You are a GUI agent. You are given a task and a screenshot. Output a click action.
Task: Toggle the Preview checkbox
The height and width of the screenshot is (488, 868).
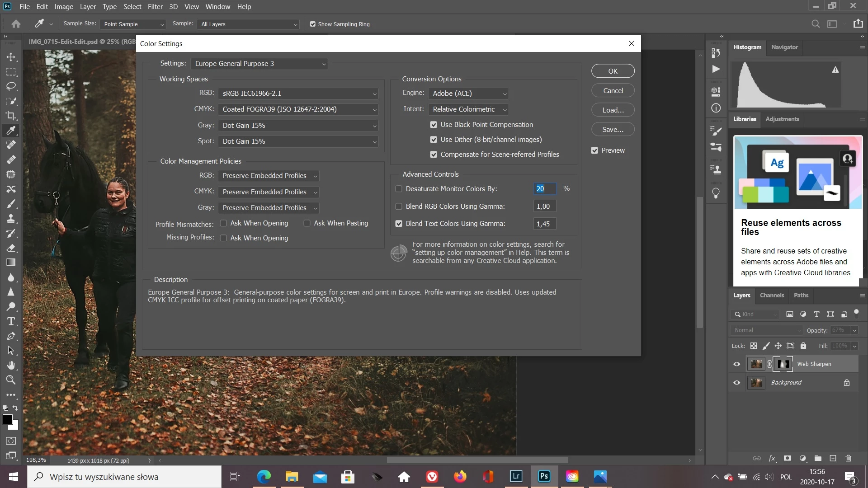594,150
